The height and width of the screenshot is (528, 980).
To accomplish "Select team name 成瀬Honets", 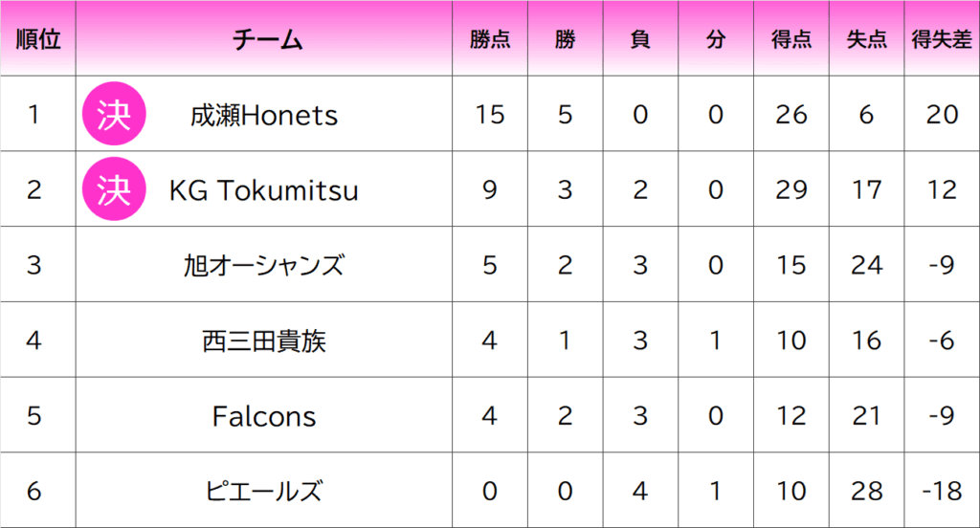I will (x=264, y=115).
